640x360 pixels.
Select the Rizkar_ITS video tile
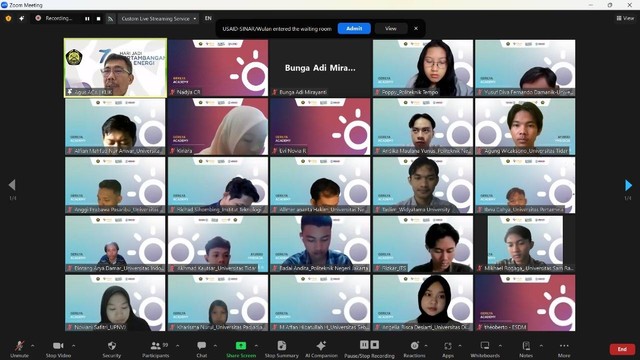click(x=423, y=244)
